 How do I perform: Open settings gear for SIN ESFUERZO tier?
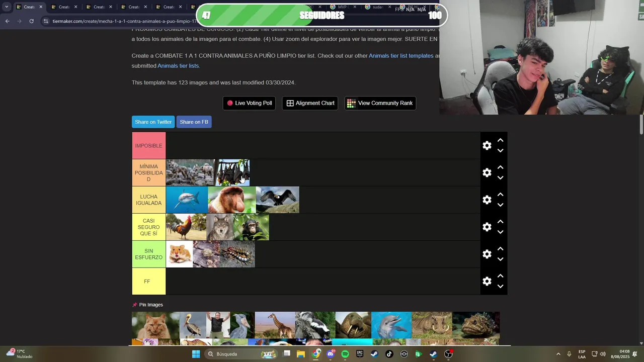point(487,254)
